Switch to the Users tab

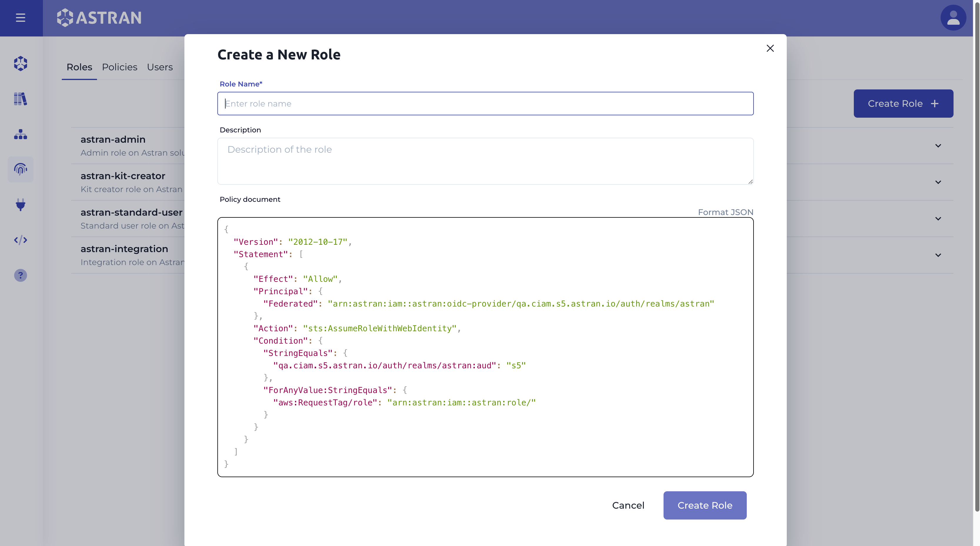(x=160, y=67)
